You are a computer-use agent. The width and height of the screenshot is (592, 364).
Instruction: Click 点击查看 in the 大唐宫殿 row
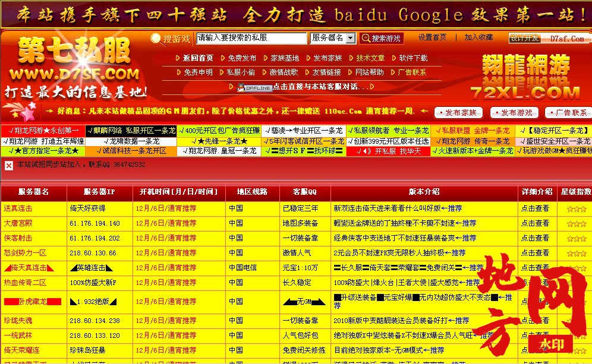click(535, 223)
